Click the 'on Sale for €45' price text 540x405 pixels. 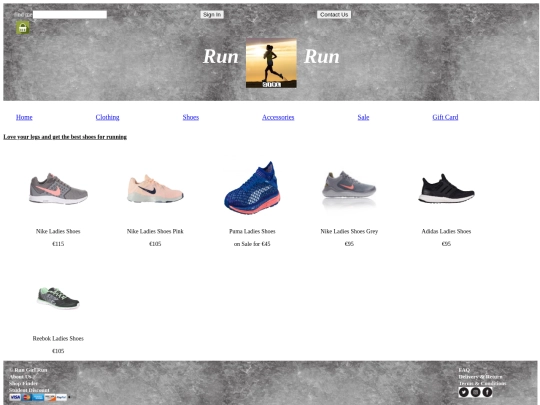(252, 244)
